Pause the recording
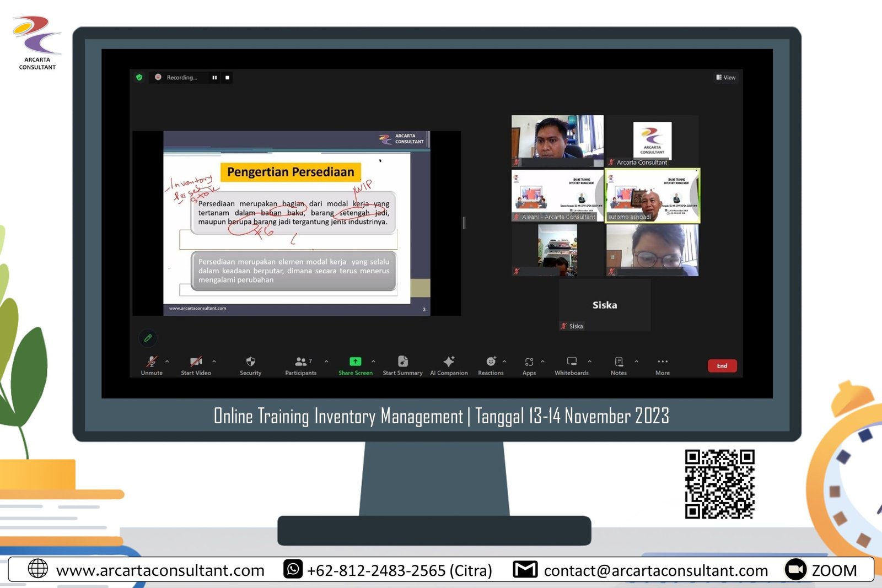This screenshot has height=588, width=882. [214, 78]
